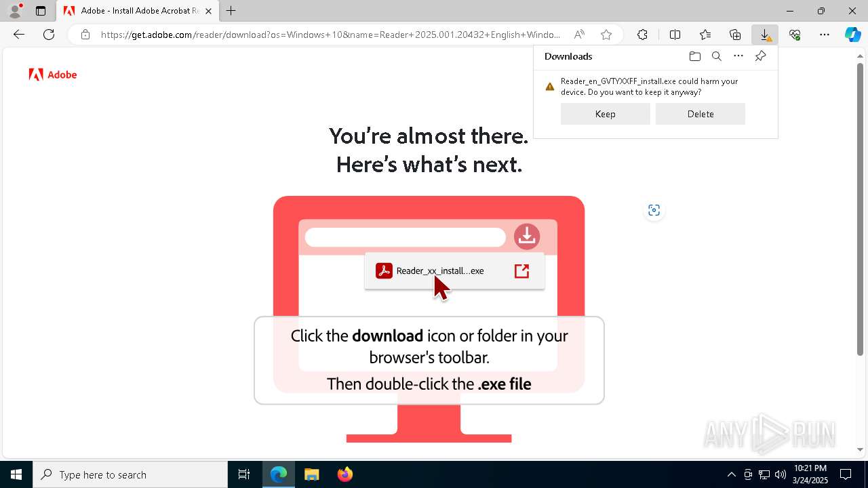Open the Extensions puzzle icon
868x488 pixels.
[642, 35]
